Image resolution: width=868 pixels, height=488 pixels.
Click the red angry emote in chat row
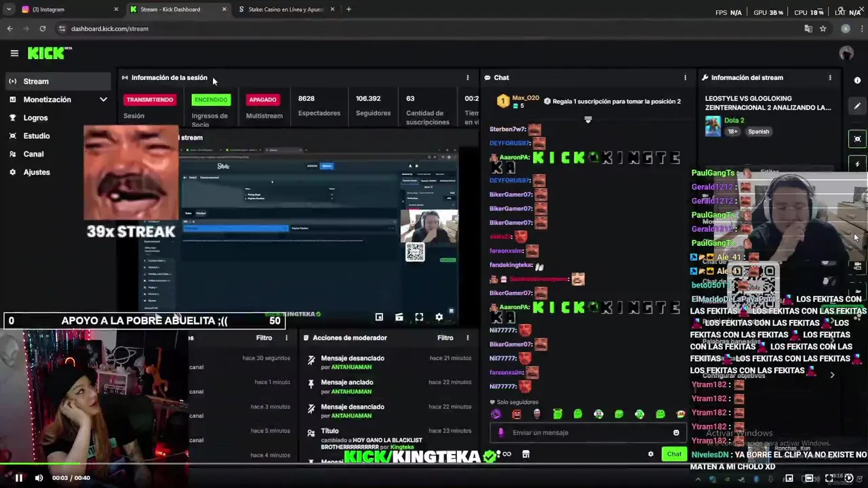517,414
